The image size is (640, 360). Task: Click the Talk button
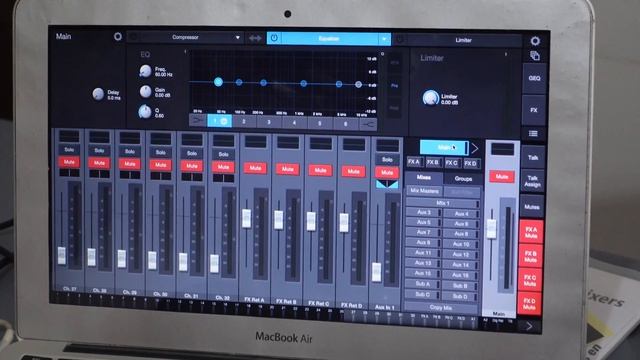tap(533, 158)
